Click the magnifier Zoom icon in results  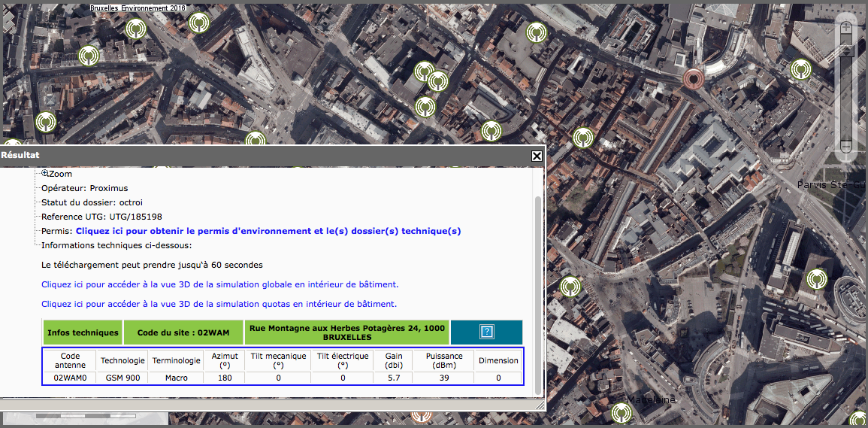45,174
